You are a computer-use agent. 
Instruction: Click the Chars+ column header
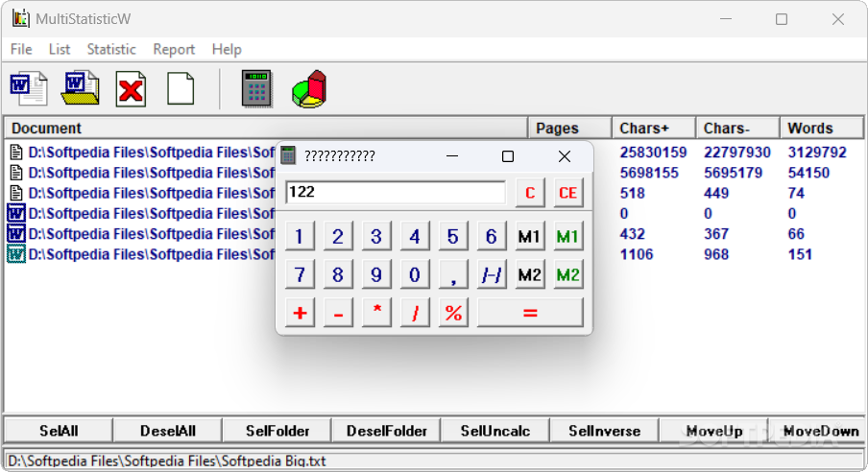tap(654, 128)
